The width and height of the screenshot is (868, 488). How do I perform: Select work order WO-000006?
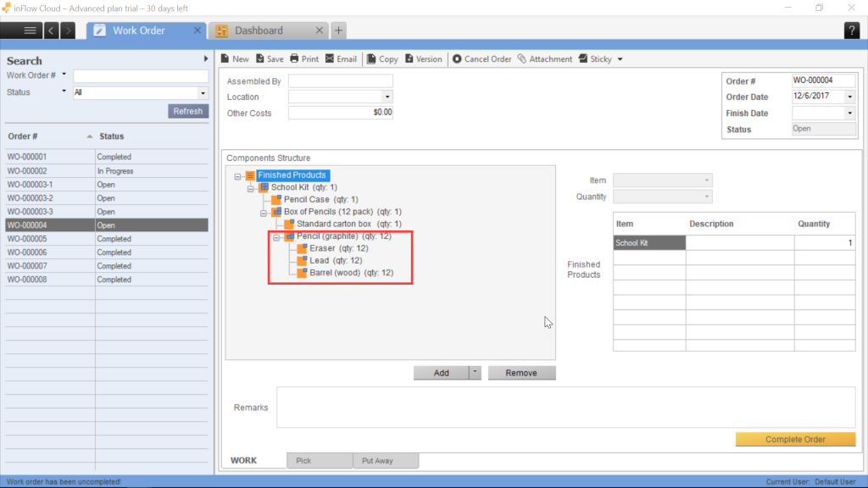(107, 252)
